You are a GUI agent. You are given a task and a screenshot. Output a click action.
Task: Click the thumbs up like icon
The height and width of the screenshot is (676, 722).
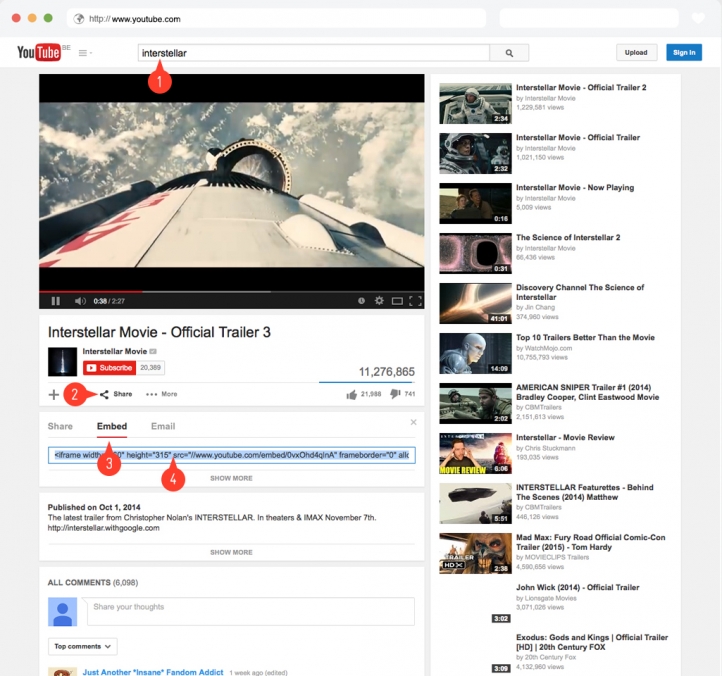[x=352, y=395]
